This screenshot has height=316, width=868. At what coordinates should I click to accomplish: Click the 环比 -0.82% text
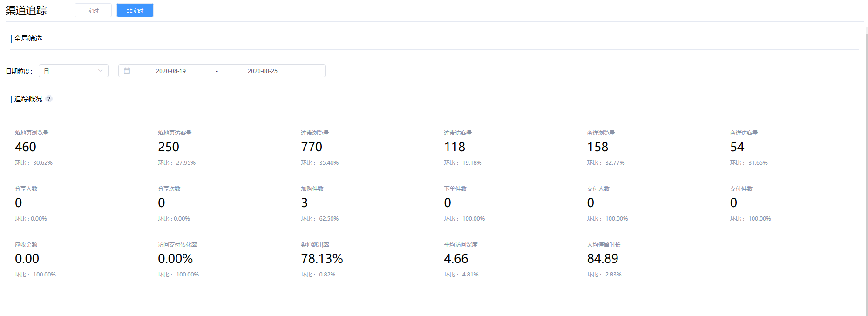click(318, 275)
